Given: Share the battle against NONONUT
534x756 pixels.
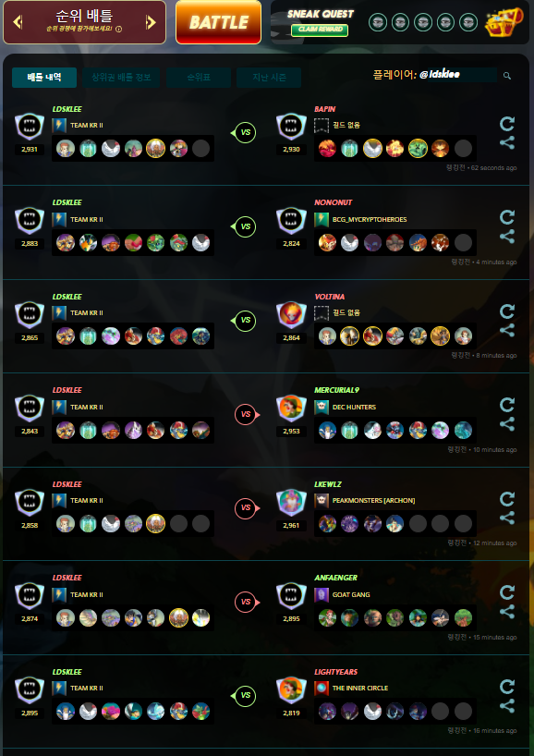Looking at the screenshot, I should 506,237.
